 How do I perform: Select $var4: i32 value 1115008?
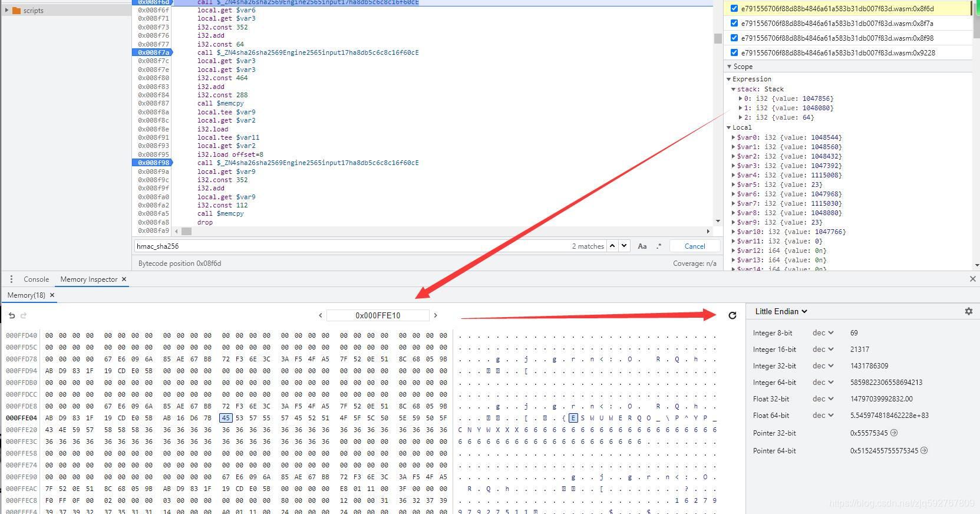pyautogui.click(x=789, y=175)
